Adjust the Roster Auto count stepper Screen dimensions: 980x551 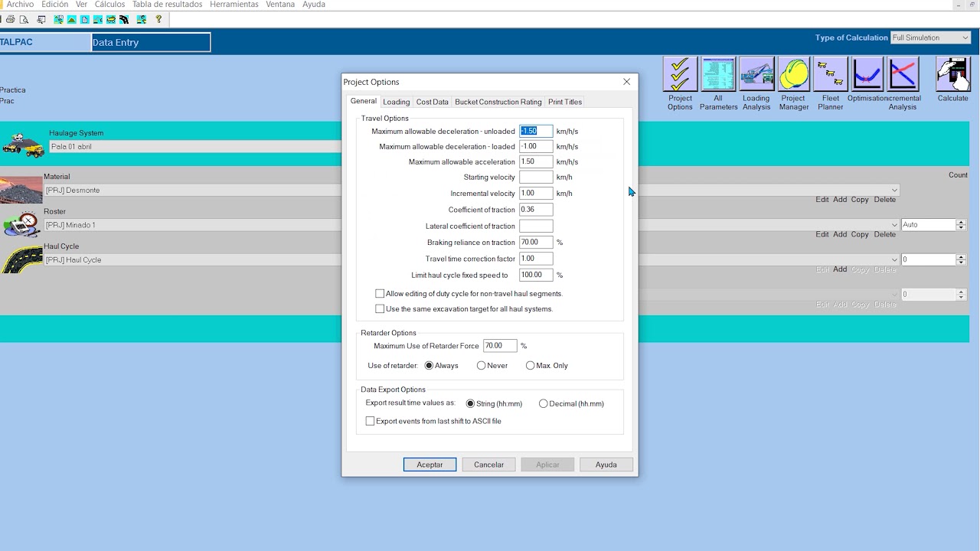coord(961,224)
